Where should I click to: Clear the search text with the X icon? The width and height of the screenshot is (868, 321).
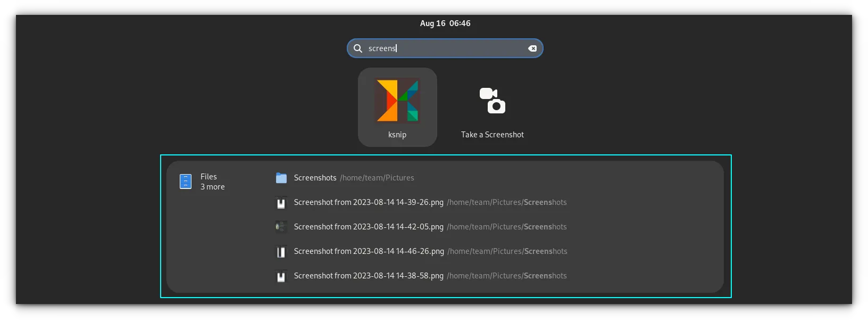coord(532,48)
